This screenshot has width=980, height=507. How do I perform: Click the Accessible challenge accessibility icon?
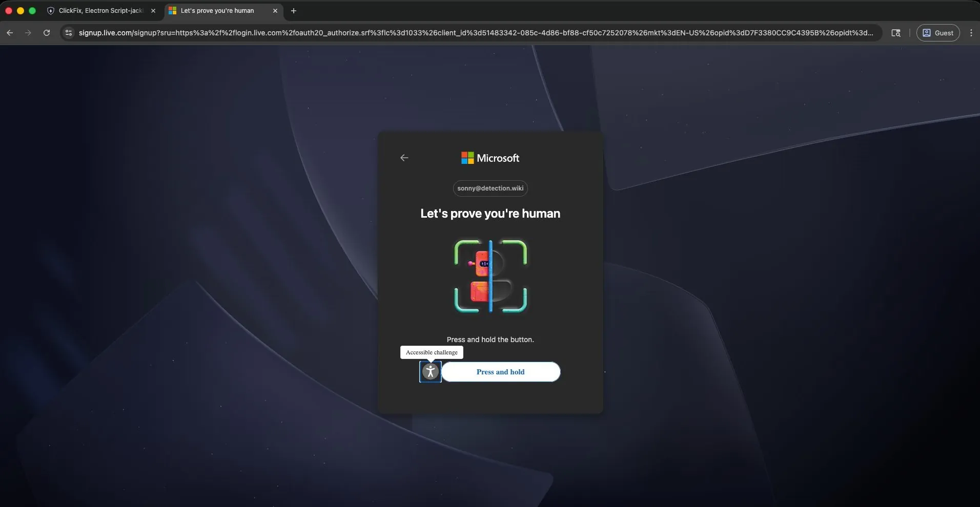431,372
